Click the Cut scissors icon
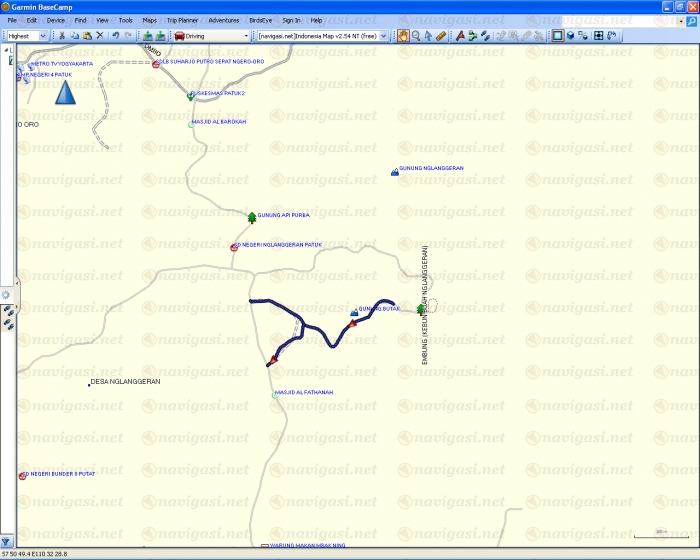Image resolution: width=700 pixels, height=560 pixels. [62, 36]
